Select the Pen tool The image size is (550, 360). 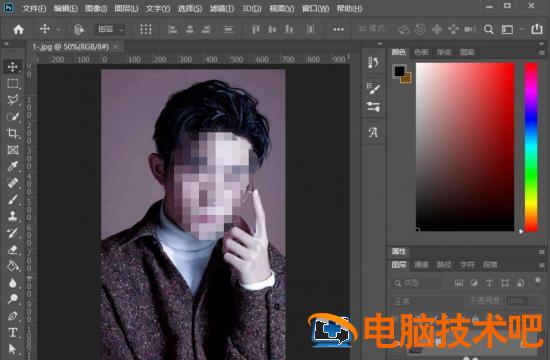tap(13, 316)
